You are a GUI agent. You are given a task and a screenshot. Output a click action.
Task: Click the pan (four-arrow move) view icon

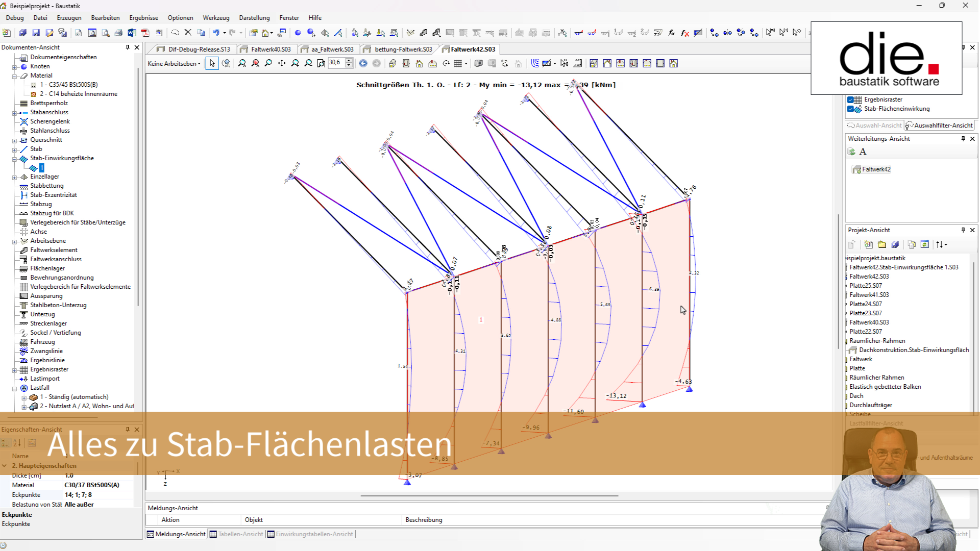[282, 63]
